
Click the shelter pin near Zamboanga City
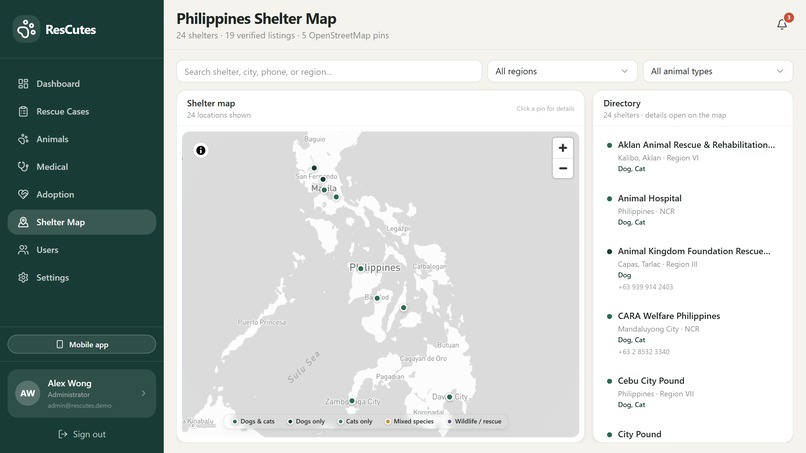352,401
